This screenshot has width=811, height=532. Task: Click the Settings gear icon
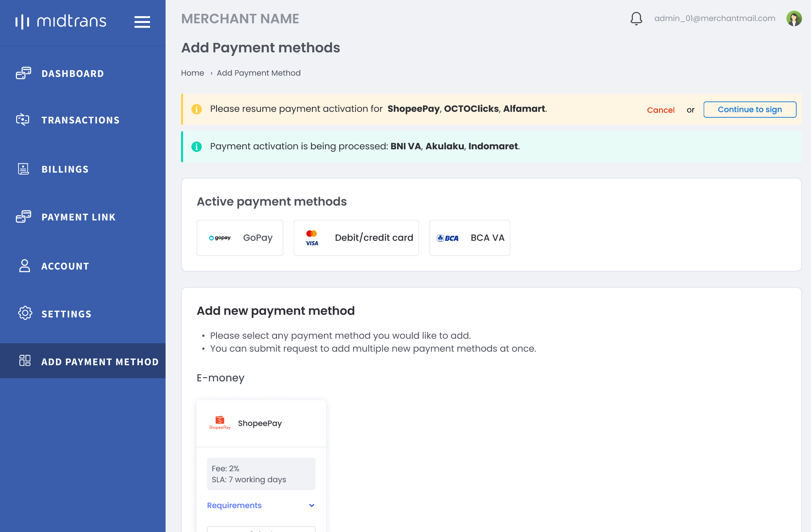pyautogui.click(x=25, y=313)
